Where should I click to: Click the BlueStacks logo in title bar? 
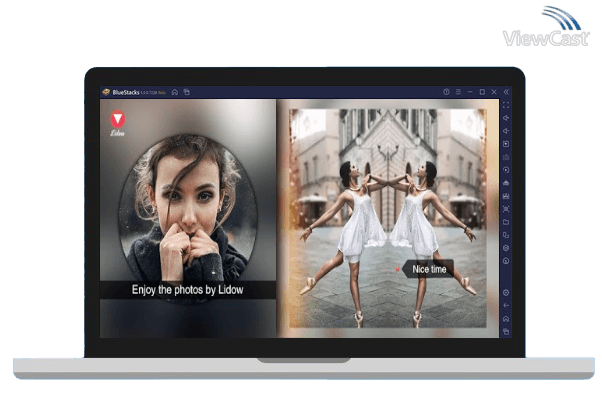(x=106, y=92)
